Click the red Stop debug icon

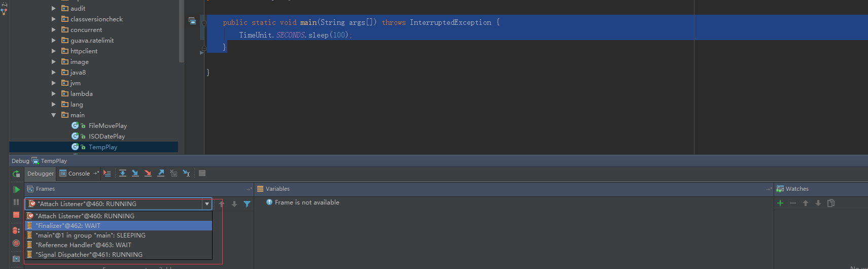click(x=16, y=215)
